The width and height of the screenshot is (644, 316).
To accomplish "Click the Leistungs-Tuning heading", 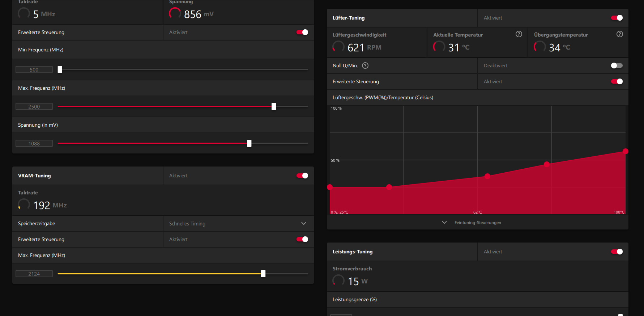I will tap(353, 252).
